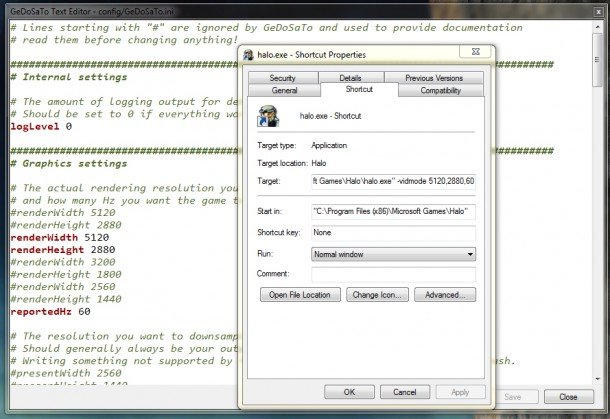Click the 'read them before changing anything!' line
Viewport: 610px width, 419px height.
pyautogui.click(x=124, y=40)
